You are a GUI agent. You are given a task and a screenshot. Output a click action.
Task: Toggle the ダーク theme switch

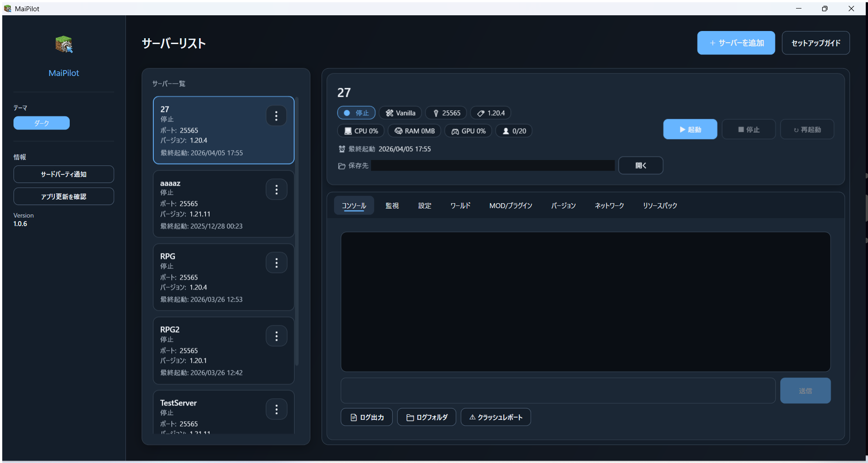coord(41,123)
